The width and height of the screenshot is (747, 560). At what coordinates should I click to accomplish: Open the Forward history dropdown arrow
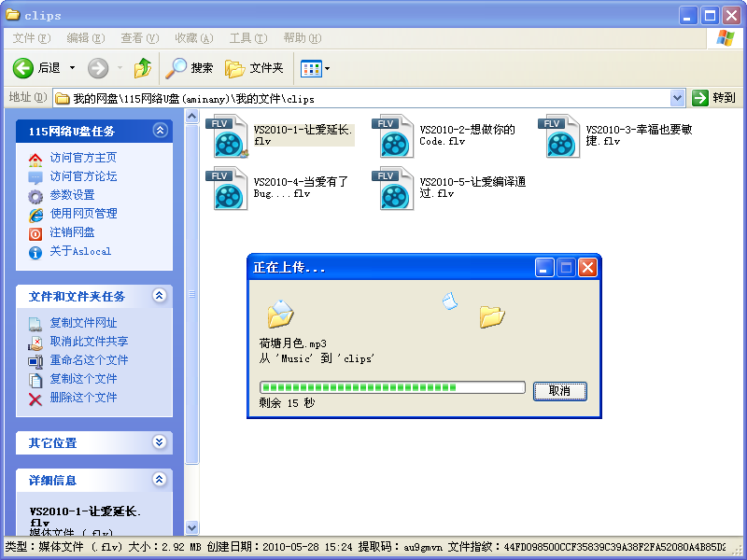(x=120, y=68)
